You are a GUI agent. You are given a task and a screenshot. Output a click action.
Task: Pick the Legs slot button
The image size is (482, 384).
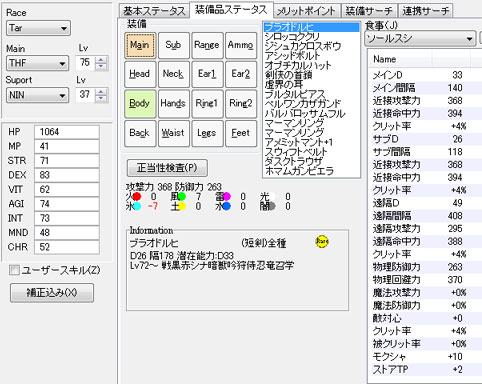tap(207, 133)
